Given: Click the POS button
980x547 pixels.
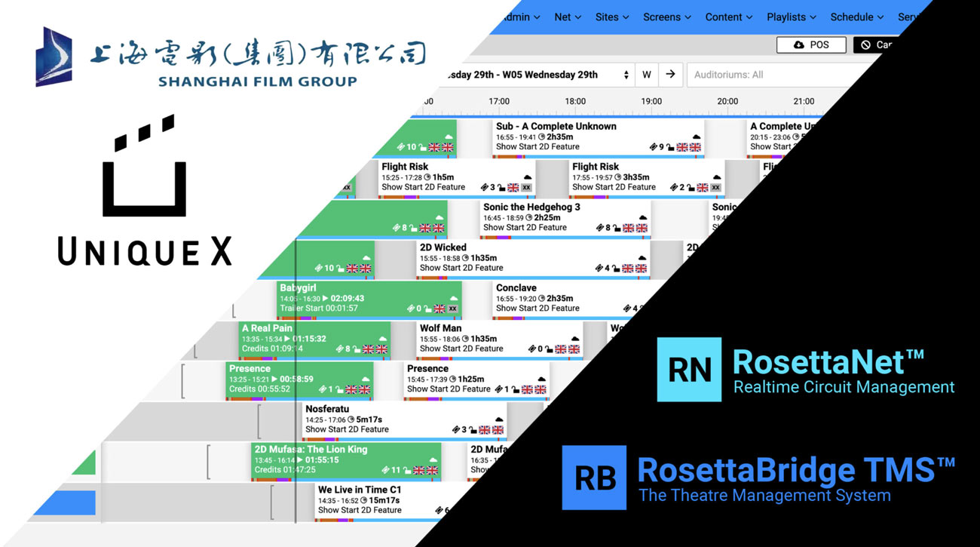Looking at the screenshot, I should pyautogui.click(x=811, y=45).
